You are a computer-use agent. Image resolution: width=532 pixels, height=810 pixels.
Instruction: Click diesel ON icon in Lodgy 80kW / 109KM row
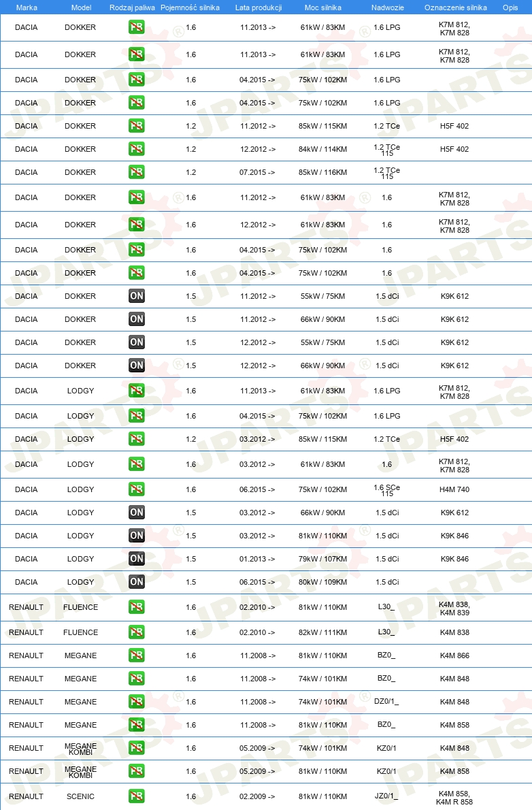136,582
